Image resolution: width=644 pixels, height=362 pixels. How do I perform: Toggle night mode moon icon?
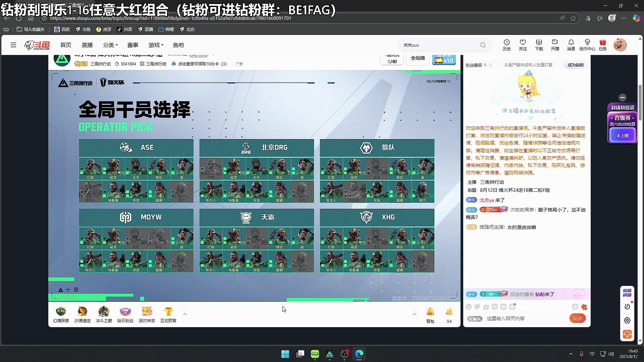tap(627, 306)
